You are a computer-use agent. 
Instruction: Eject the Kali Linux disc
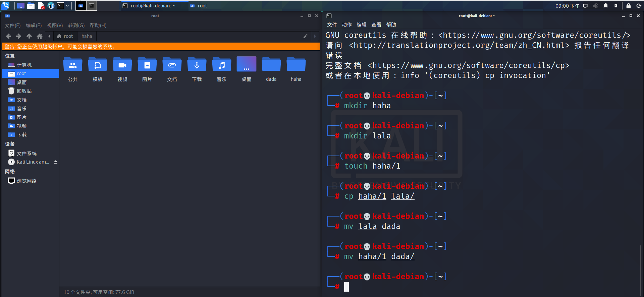(x=56, y=162)
